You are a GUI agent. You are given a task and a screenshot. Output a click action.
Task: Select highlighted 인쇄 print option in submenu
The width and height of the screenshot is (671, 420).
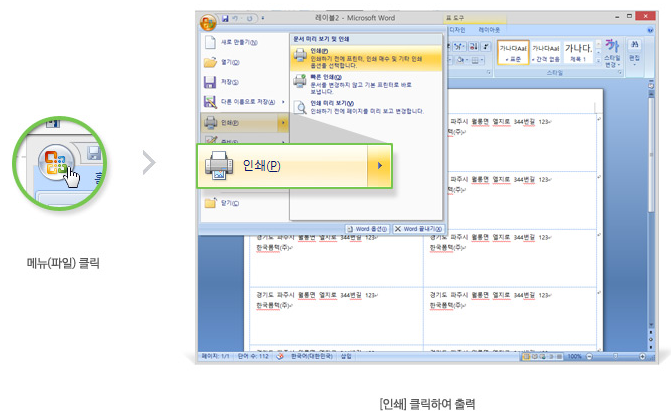[366, 58]
